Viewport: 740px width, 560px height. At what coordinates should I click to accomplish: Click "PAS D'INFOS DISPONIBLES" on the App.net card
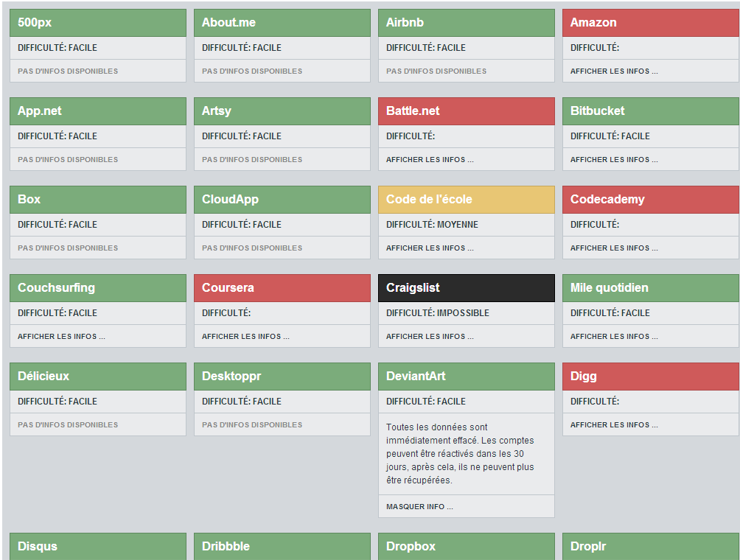(x=68, y=159)
